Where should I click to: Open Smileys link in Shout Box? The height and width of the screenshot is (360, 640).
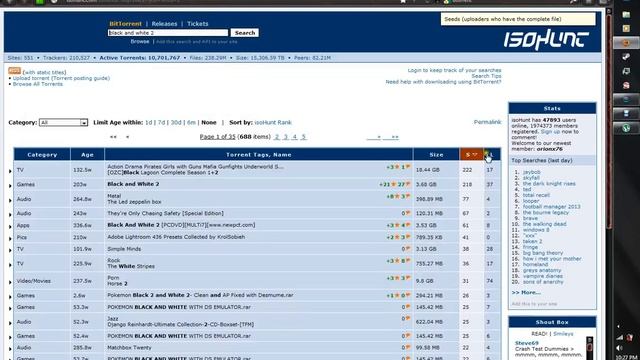[563, 334]
